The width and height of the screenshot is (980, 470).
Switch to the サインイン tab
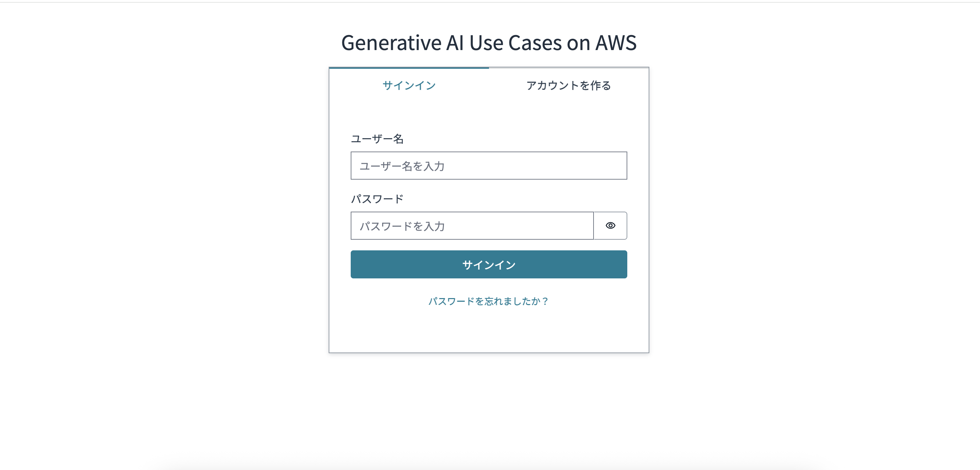coord(409,85)
